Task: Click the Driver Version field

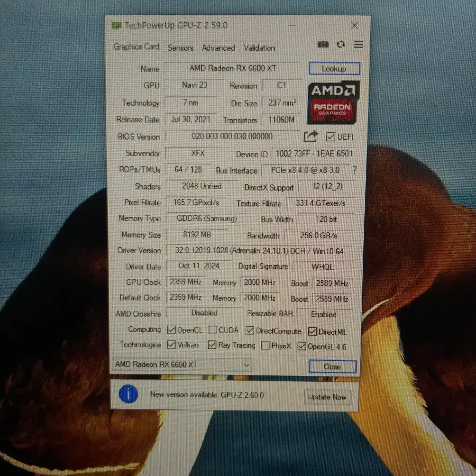Action: 259,251
